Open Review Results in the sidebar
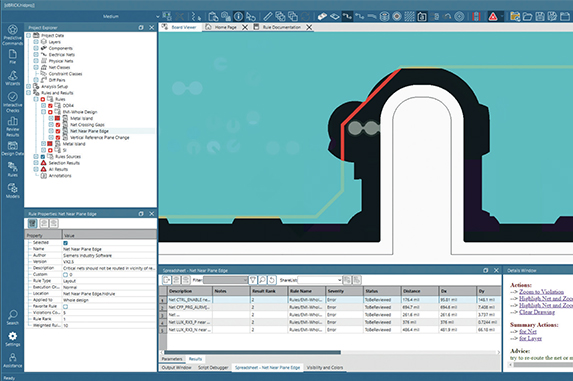The width and height of the screenshot is (573, 381). coord(12,126)
